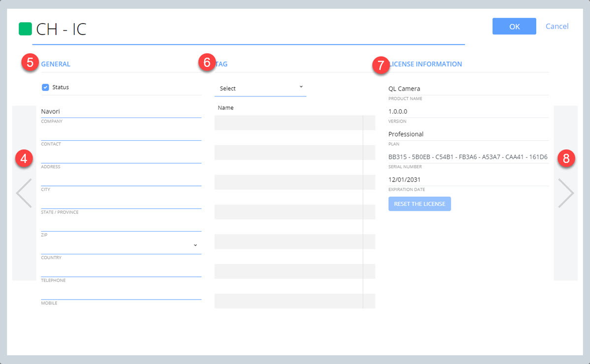Select the QL Camera product name value
590x364 pixels.
[404, 89]
